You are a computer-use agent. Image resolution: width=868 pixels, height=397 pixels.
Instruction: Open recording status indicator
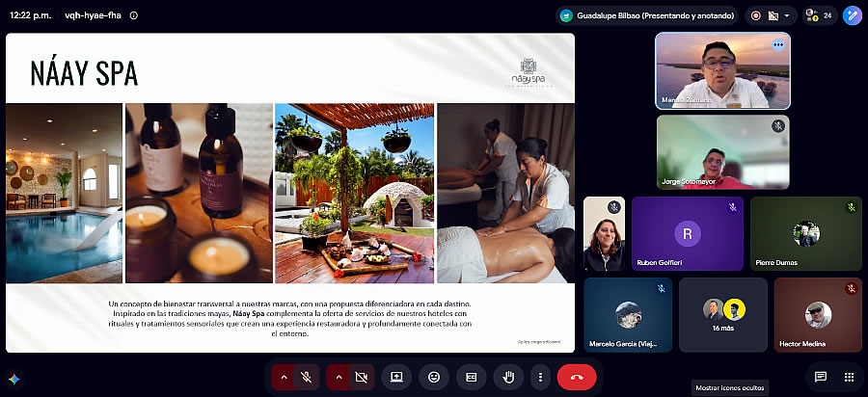[x=755, y=15]
